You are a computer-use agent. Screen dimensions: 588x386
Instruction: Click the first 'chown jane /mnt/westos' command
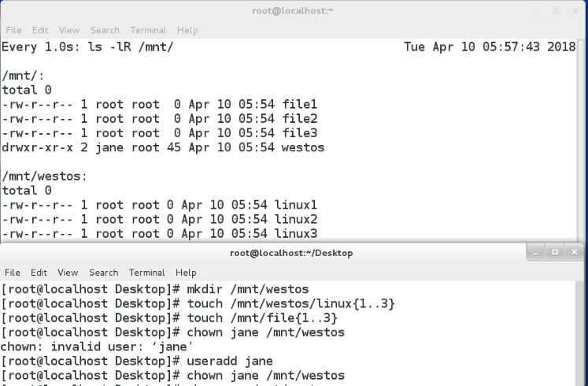pyautogui.click(x=265, y=332)
